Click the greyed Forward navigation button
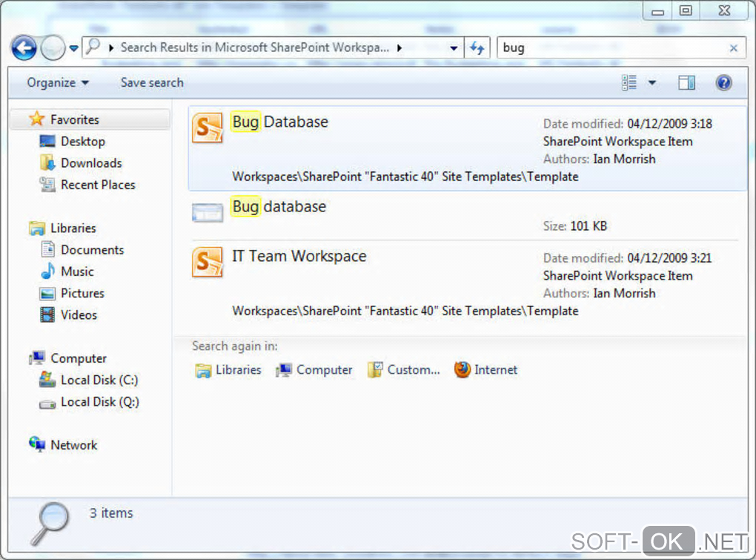756x560 pixels. [53, 47]
